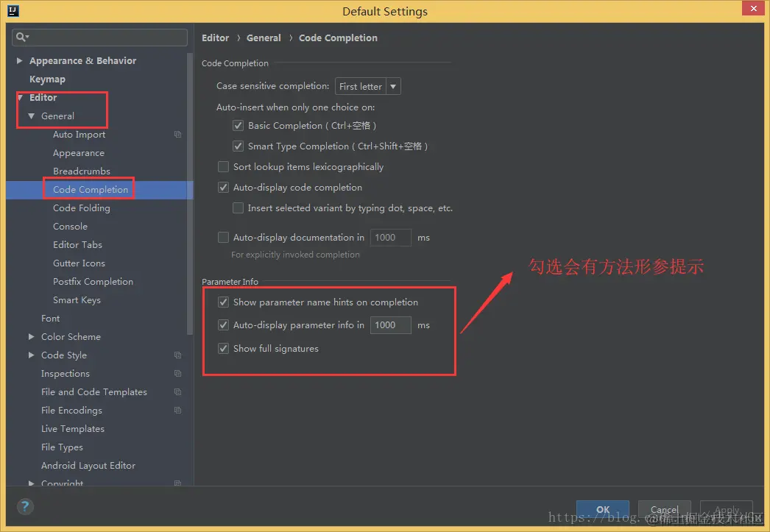770x532 pixels.
Task: Click into the settings search field
Action: tap(99, 38)
